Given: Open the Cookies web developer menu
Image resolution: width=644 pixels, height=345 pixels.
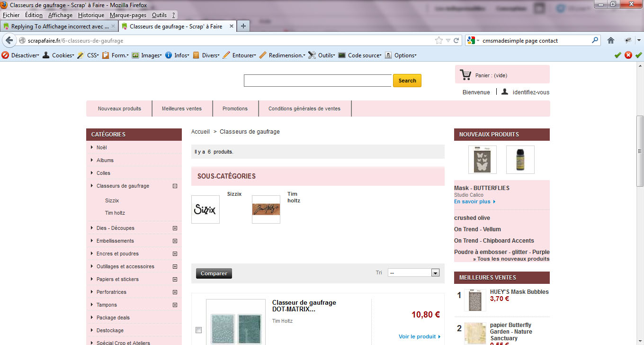Looking at the screenshot, I should tap(59, 55).
